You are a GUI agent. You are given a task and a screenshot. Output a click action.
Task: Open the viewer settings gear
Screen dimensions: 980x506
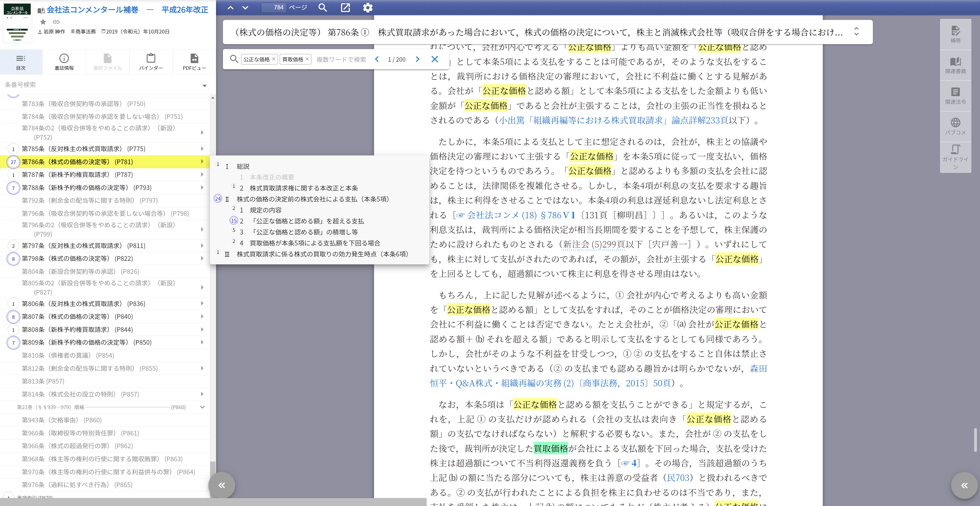367,8
